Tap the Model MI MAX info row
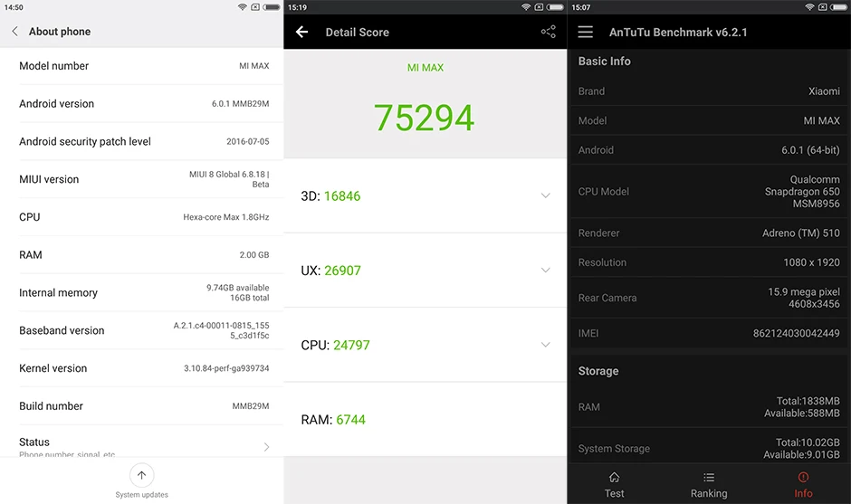851x504 pixels. pos(709,120)
